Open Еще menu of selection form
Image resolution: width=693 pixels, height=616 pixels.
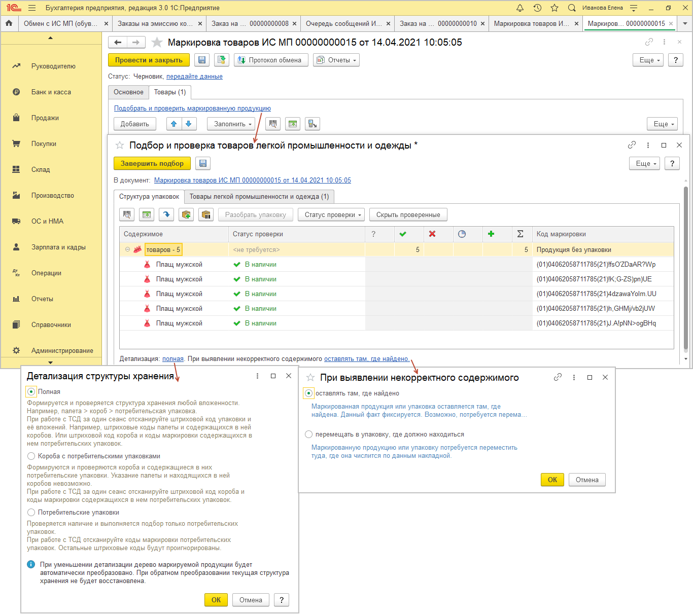coord(644,163)
